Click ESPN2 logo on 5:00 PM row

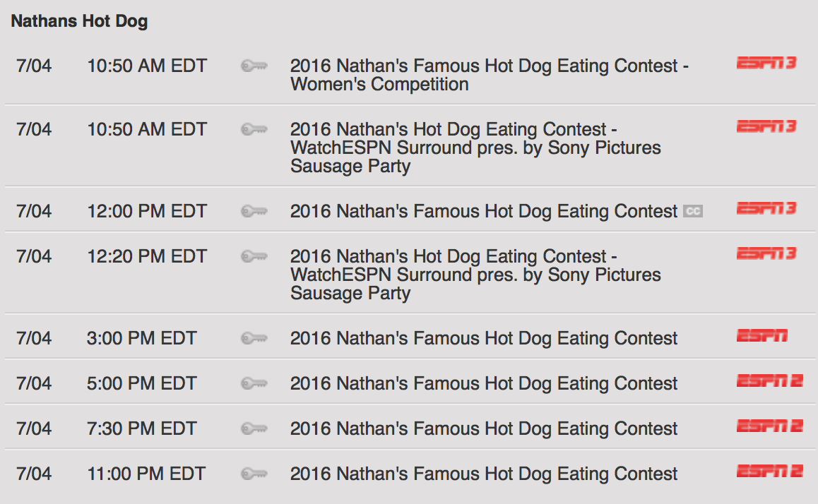pos(769,381)
